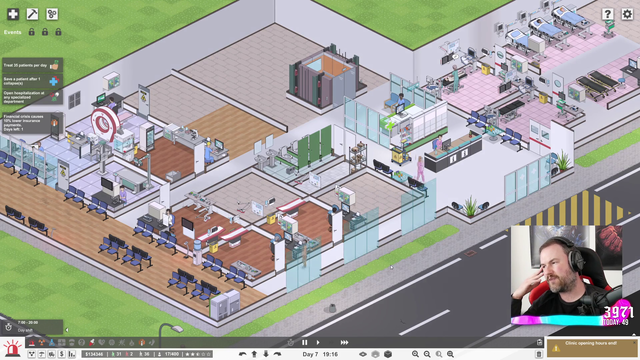Select the red syringe department icon
This screenshot has width=640, height=360.
tap(91, 342)
